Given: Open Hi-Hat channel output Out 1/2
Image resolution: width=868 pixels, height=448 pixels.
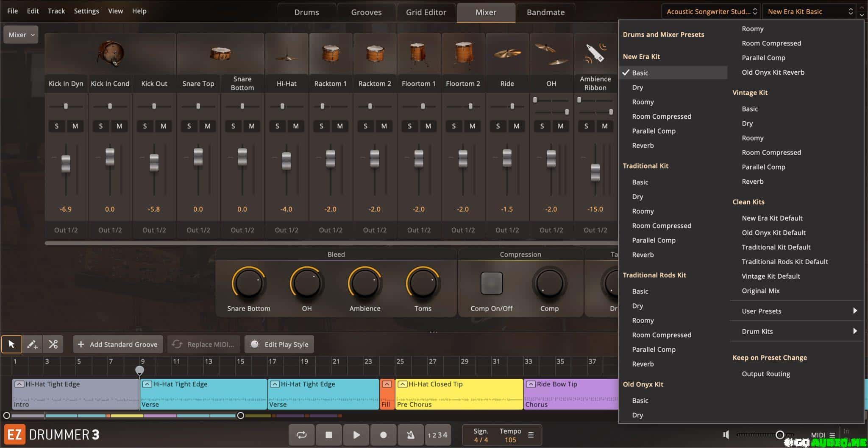Looking at the screenshot, I should [x=287, y=230].
